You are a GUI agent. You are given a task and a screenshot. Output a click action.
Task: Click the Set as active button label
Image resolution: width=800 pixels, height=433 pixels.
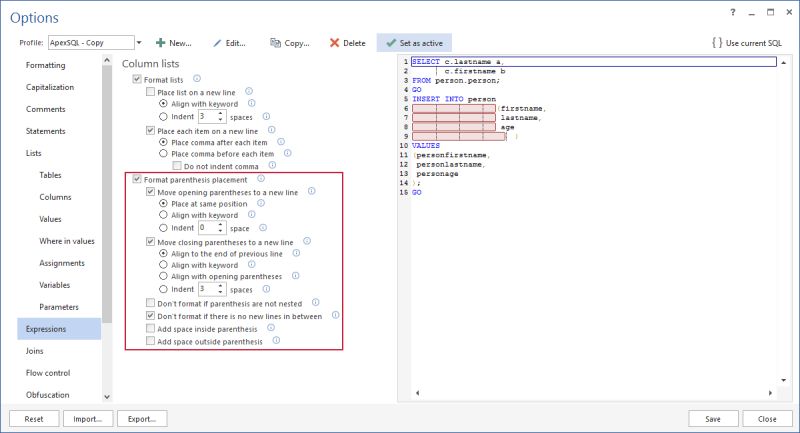[421, 43]
